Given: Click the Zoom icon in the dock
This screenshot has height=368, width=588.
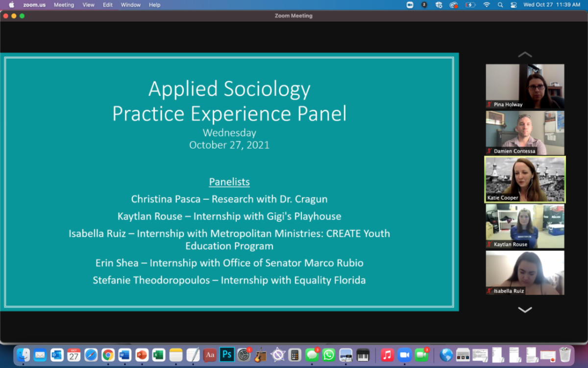Looking at the screenshot, I should 404,354.
